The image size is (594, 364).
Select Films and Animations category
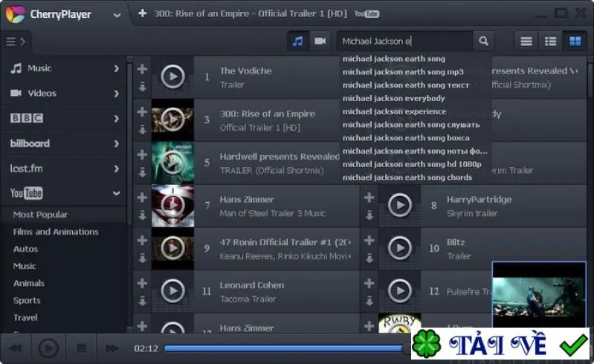tap(56, 232)
